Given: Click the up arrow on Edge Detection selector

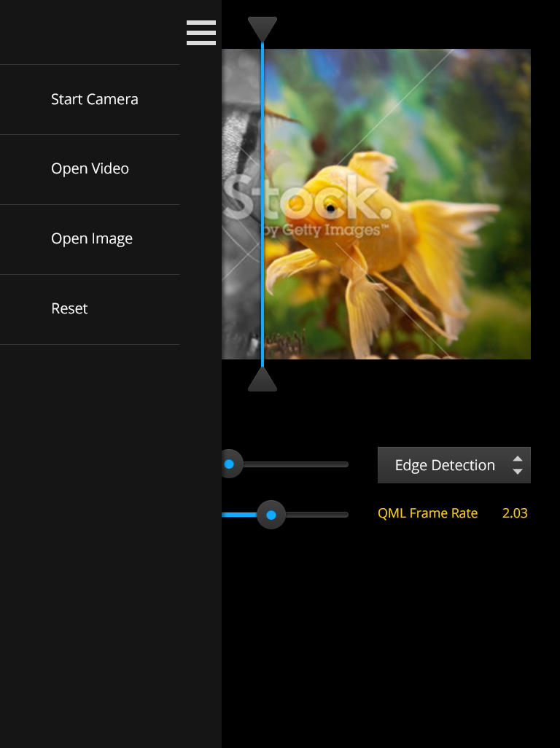Looking at the screenshot, I should point(518,459).
